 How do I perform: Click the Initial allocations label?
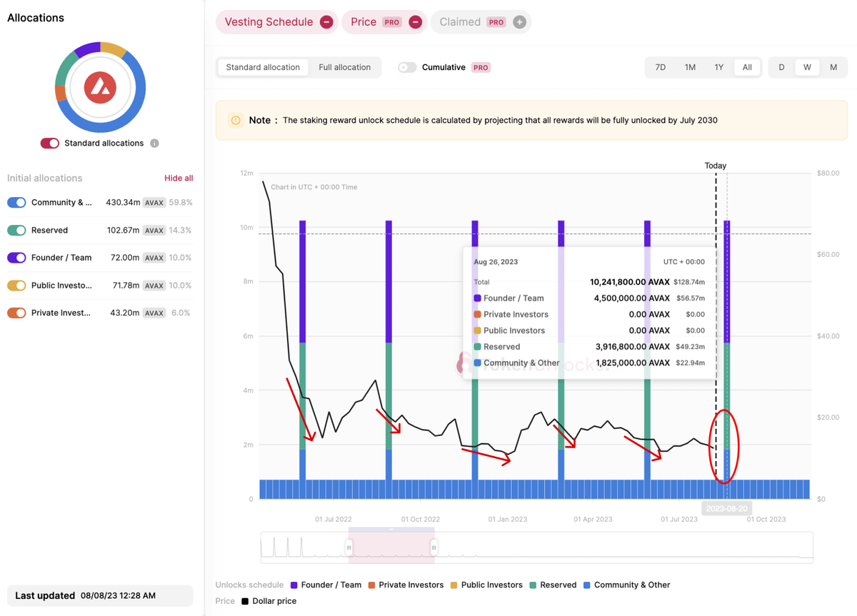tap(45, 178)
